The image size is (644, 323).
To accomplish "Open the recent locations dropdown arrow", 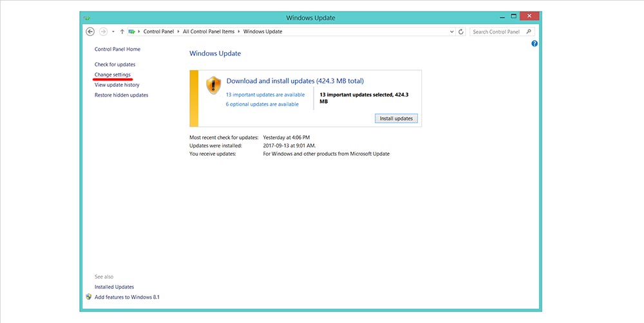I will 113,32.
